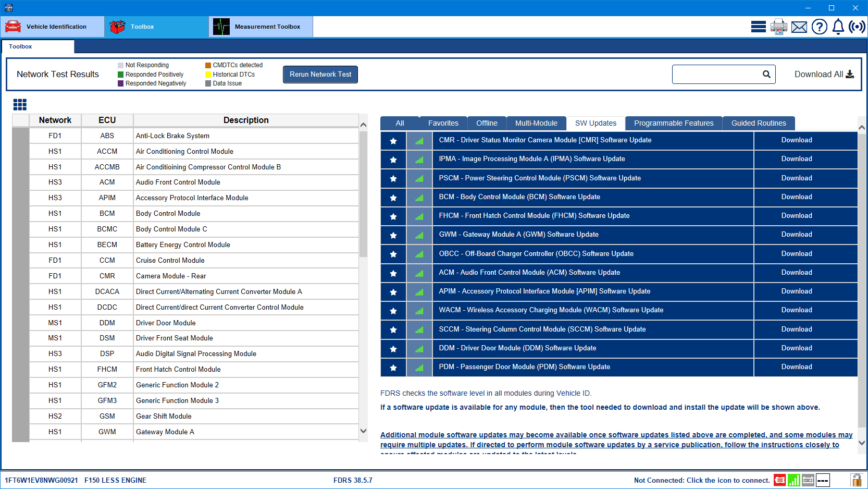Click the Rerun Network Test button
The image size is (868, 489).
click(320, 74)
